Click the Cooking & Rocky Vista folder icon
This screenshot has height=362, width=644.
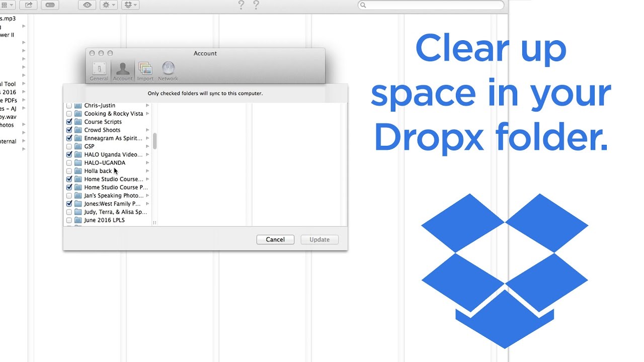click(78, 114)
